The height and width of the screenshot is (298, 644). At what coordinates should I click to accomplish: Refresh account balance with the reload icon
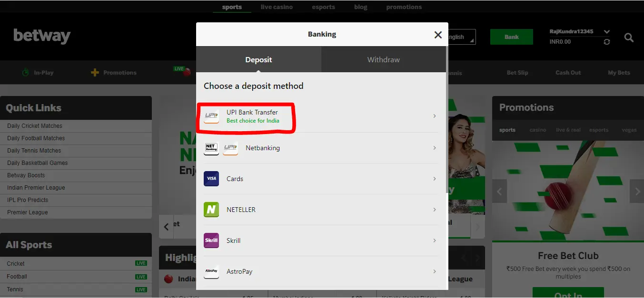coord(606,42)
